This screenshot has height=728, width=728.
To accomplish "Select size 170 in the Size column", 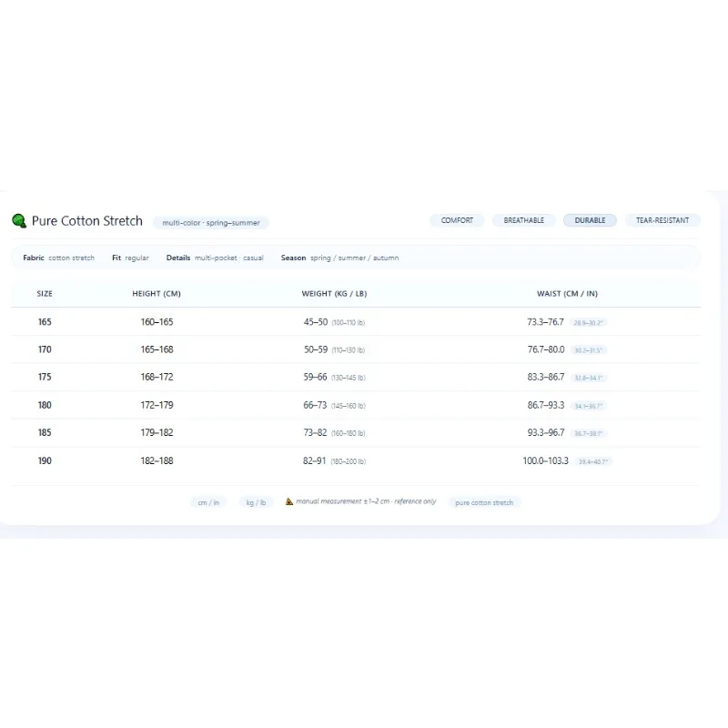I will pyautogui.click(x=45, y=349).
